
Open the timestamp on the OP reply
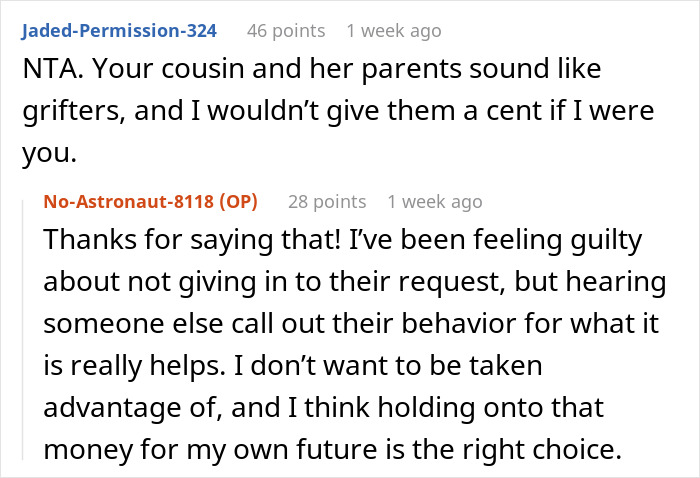pyautogui.click(x=435, y=202)
